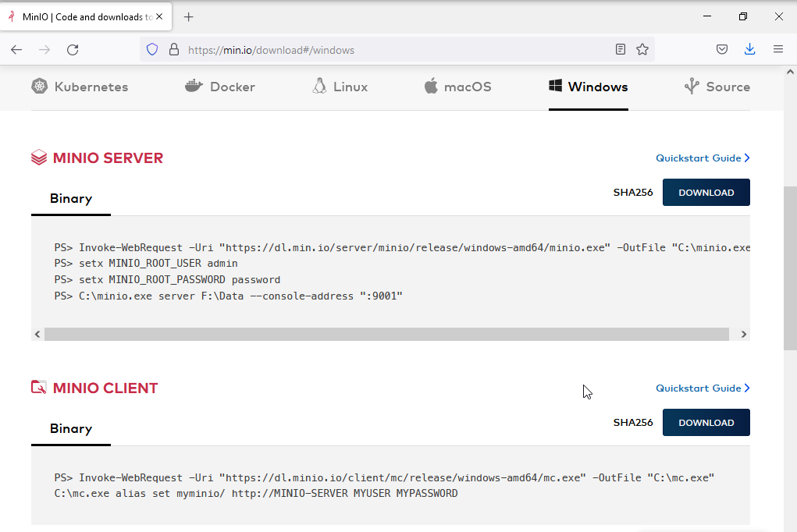Open the Firefox hamburger application menu
797x532 pixels.
click(x=778, y=50)
